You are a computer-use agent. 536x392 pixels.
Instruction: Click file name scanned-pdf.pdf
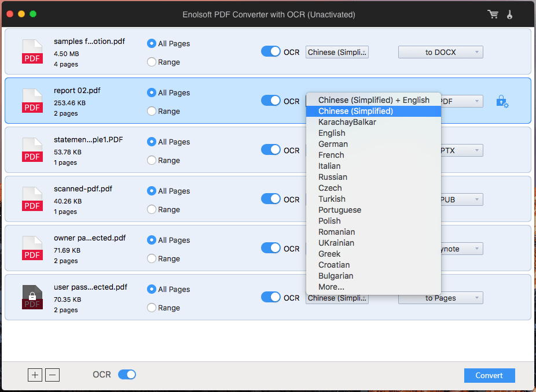(83, 189)
